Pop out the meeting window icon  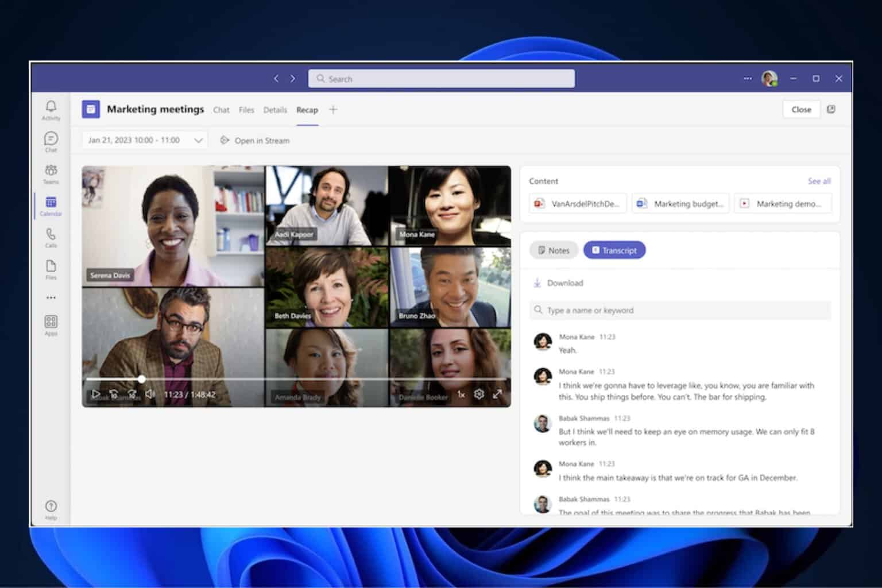[831, 109]
